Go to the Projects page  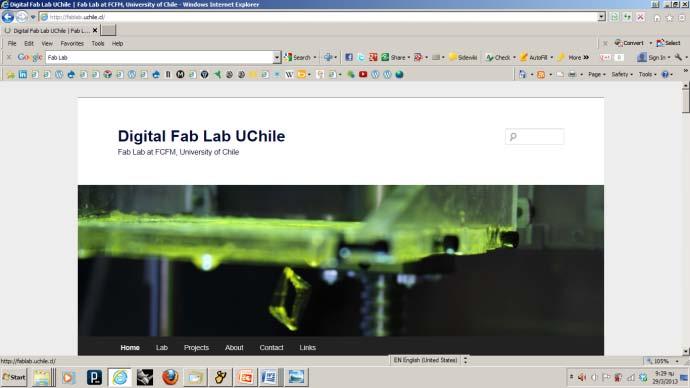(x=196, y=348)
